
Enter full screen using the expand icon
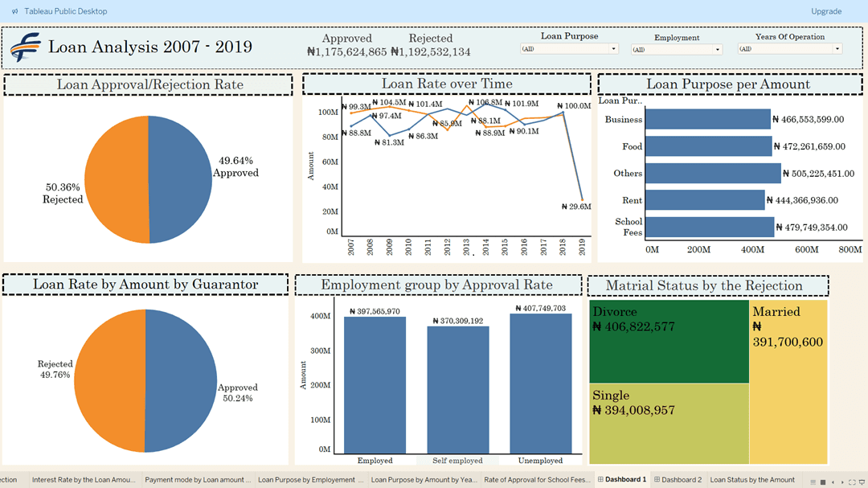pyautogui.click(x=852, y=482)
